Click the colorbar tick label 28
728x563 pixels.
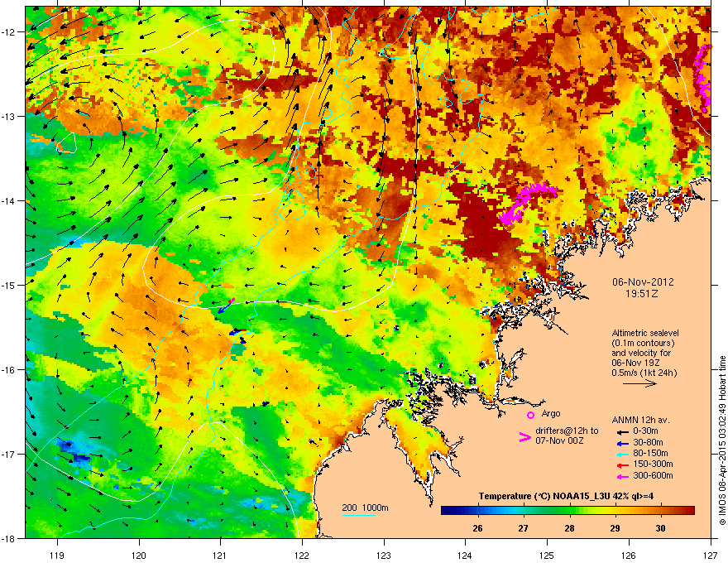pos(569,528)
